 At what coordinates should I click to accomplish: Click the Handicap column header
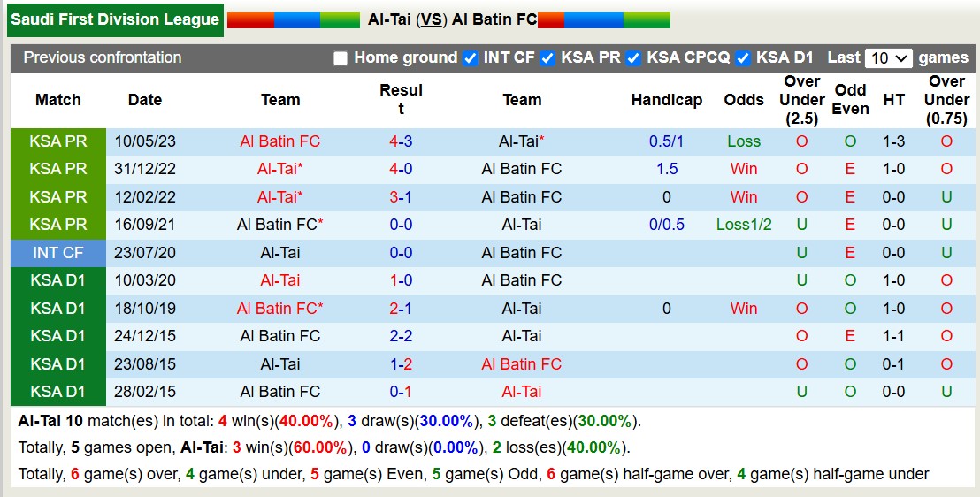pyautogui.click(x=666, y=100)
